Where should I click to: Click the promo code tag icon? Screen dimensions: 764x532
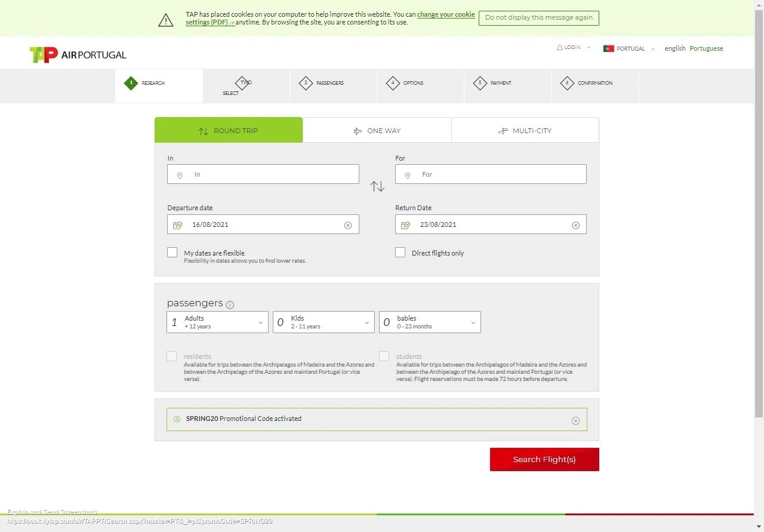coord(177,419)
